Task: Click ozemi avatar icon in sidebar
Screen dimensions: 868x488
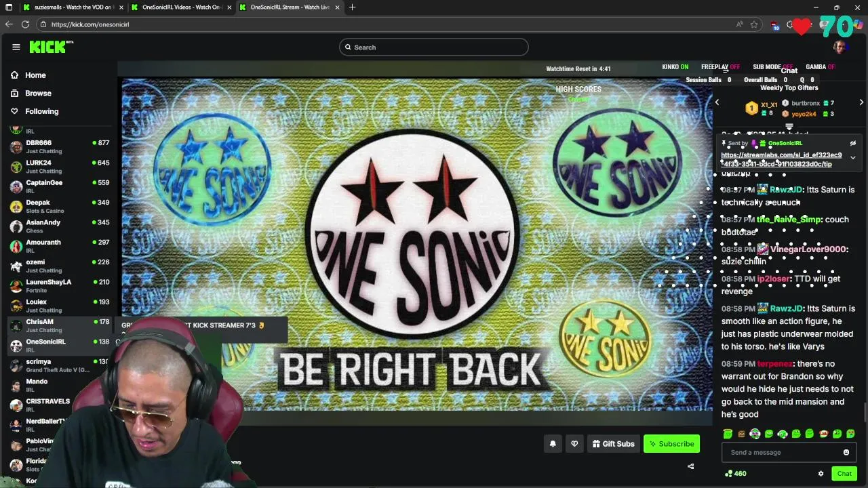Action: click(16, 266)
